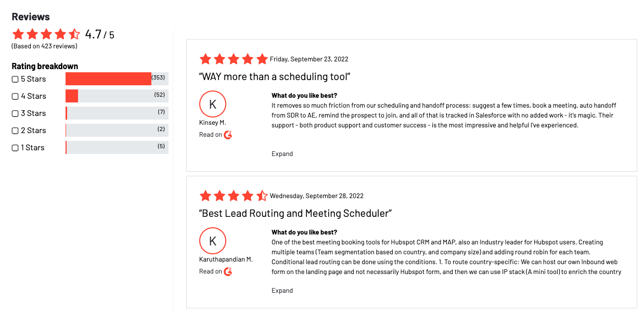644x312 pixels.
Task: Check the 5 Stars filter checkbox
Action: tap(15, 80)
